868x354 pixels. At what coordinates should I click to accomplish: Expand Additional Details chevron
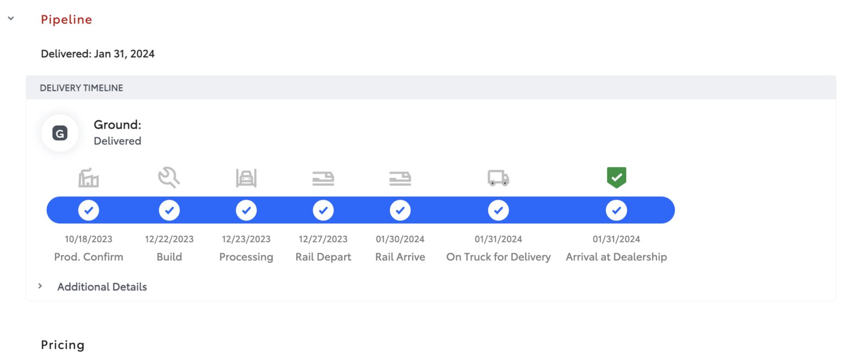click(40, 286)
